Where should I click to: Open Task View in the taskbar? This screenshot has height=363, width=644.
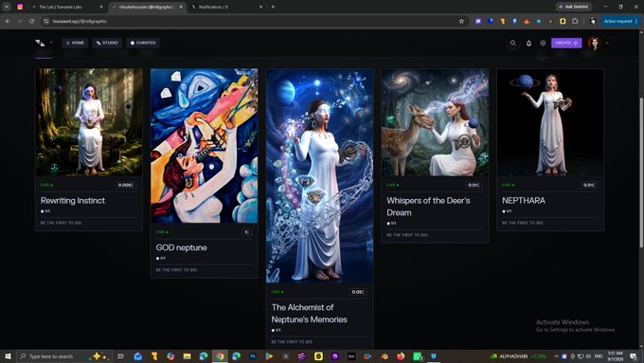121,356
